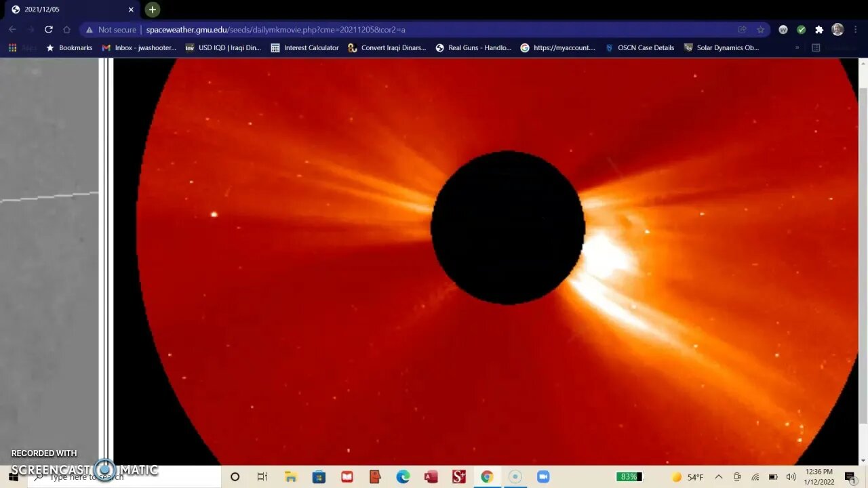868x488 pixels.
Task: Open Zoom from the taskbar
Action: (x=543, y=477)
